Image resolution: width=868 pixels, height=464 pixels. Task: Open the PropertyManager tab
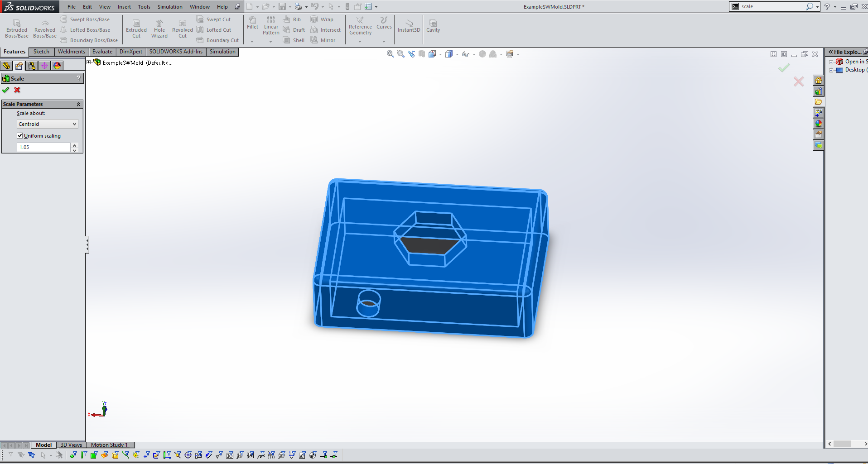(19, 66)
